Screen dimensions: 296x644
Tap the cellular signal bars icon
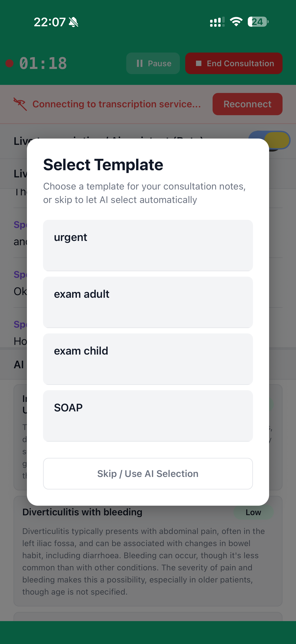coord(217,22)
